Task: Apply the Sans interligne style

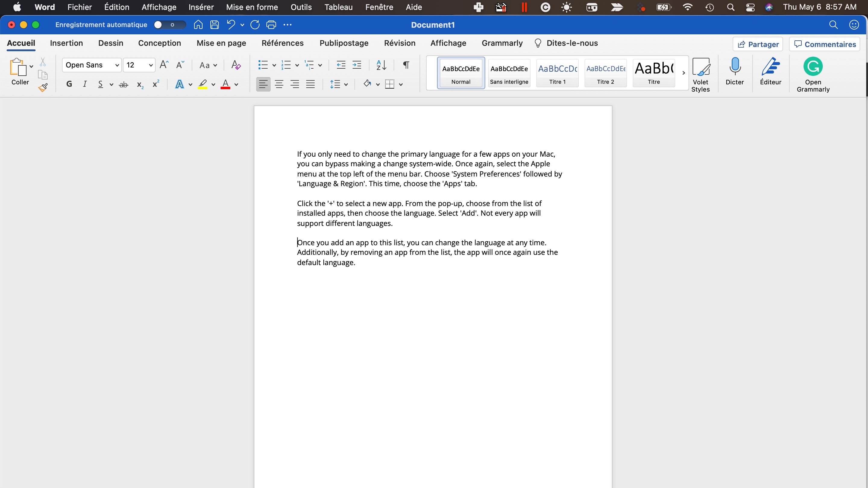Action: pyautogui.click(x=509, y=73)
